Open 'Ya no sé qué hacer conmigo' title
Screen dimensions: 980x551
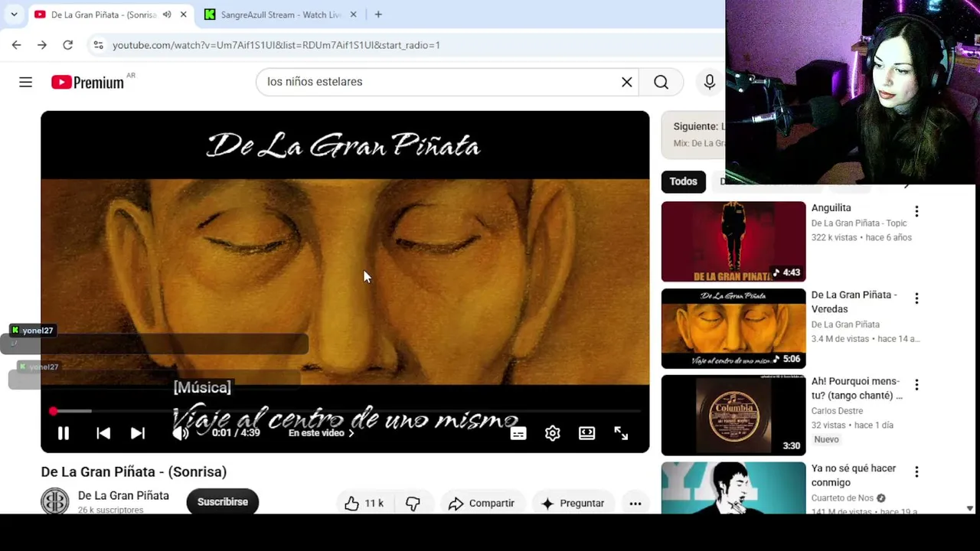tap(854, 475)
